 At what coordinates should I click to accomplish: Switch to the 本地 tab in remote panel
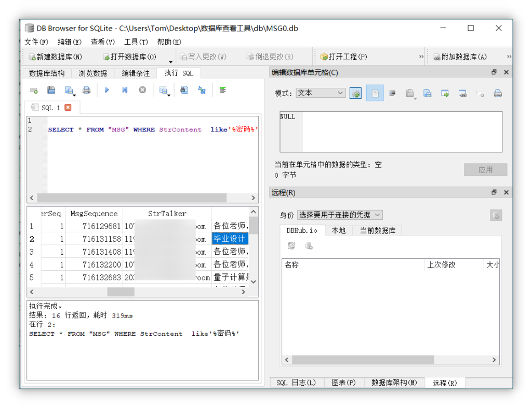pyautogui.click(x=339, y=230)
